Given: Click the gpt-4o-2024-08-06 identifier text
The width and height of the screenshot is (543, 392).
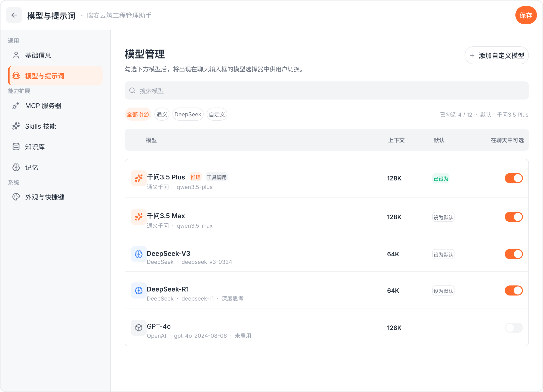Looking at the screenshot, I should pos(200,336).
